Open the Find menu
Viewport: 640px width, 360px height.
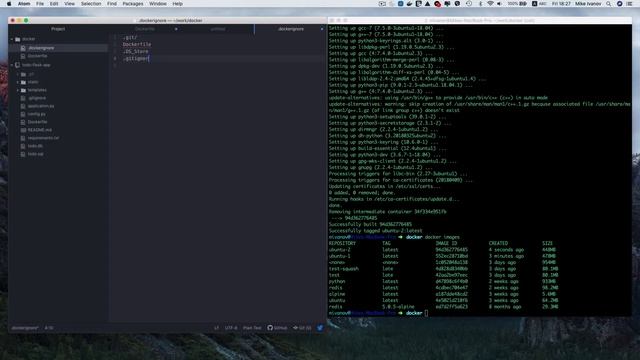(x=112, y=4)
